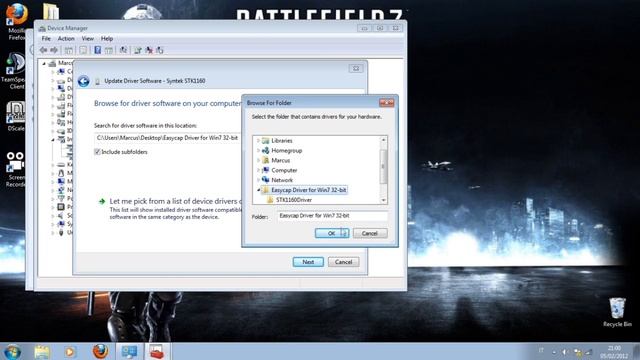Click the red toolbox taskbar icon
Viewport: 640px width, 360px height.
(x=156, y=351)
